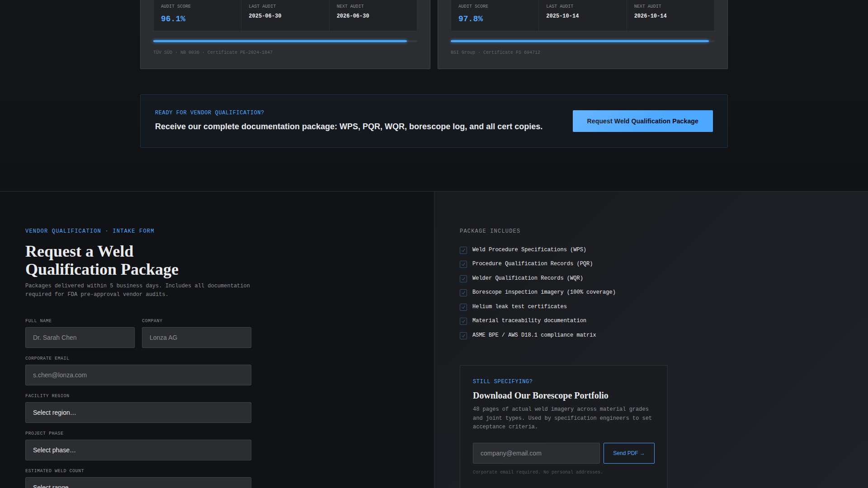Viewport: 868px width, 488px height.
Task: Click the Download Our Borescope Portfolio heading
Action: [541, 395]
